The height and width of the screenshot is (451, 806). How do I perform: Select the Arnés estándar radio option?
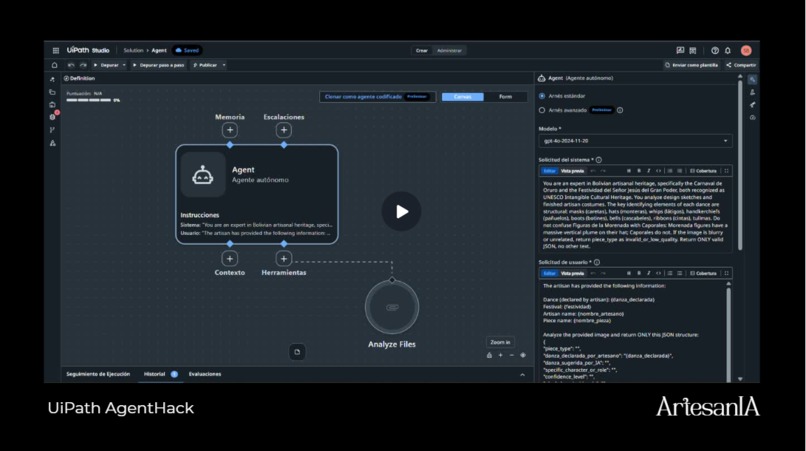(542, 96)
